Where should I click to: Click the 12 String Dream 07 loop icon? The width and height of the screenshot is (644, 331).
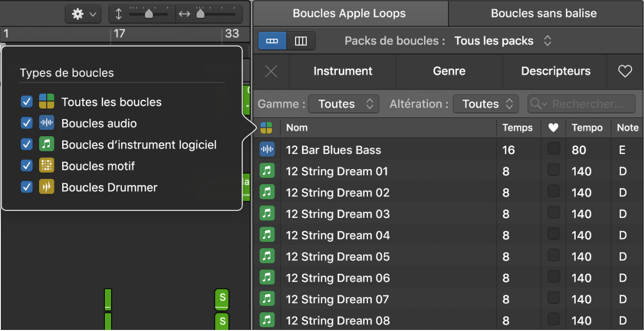tap(267, 299)
